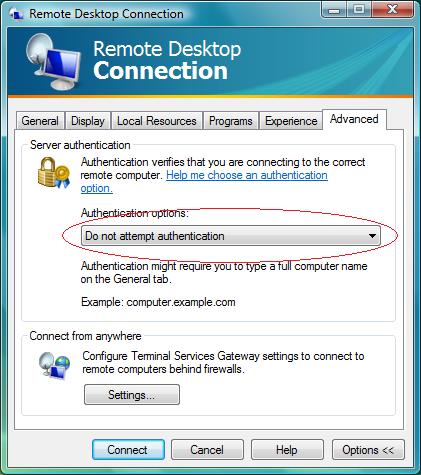Open the Authentication options dropdown arrow
The width and height of the screenshot is (421, 475).
pos(372,236)
